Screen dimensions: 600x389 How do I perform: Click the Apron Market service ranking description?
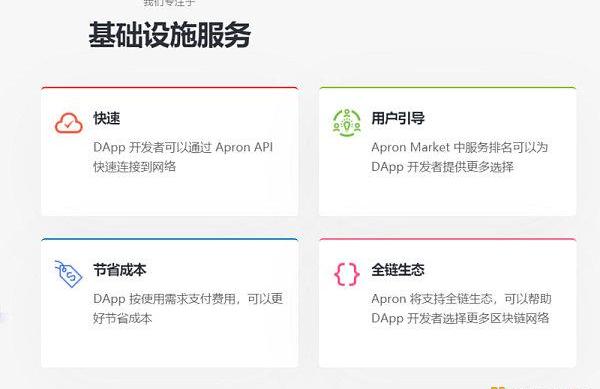pyautogui.click(x=460, y=157)
